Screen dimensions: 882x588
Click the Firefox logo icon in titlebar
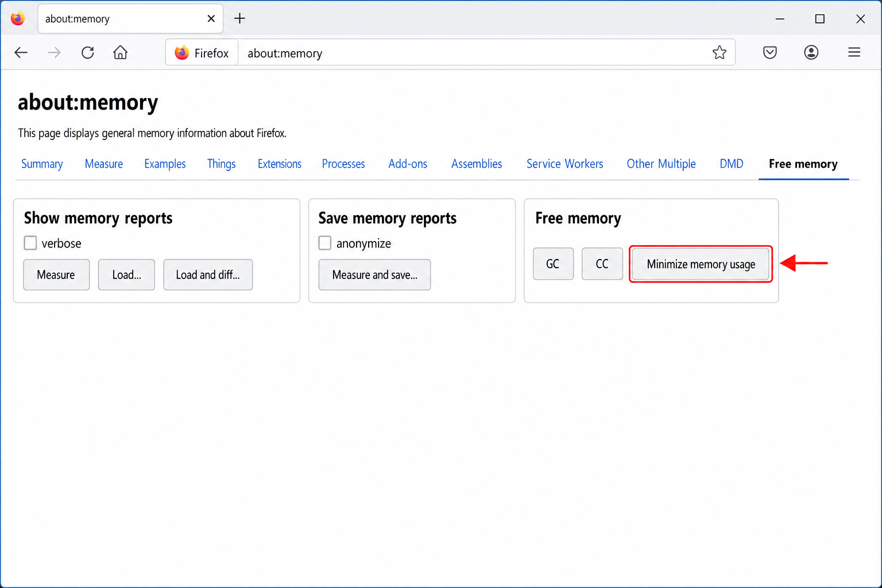pyautogui.click(x=18, y=18)
